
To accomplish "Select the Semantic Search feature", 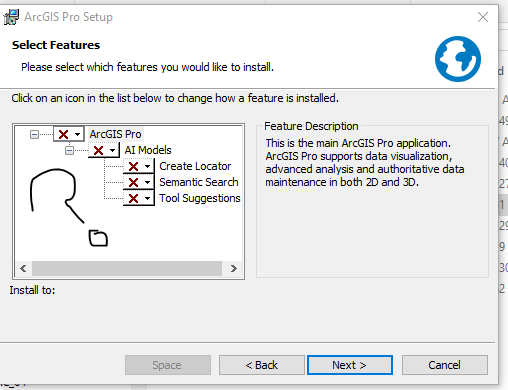I will pyautogui.click(x=199, y=182).
